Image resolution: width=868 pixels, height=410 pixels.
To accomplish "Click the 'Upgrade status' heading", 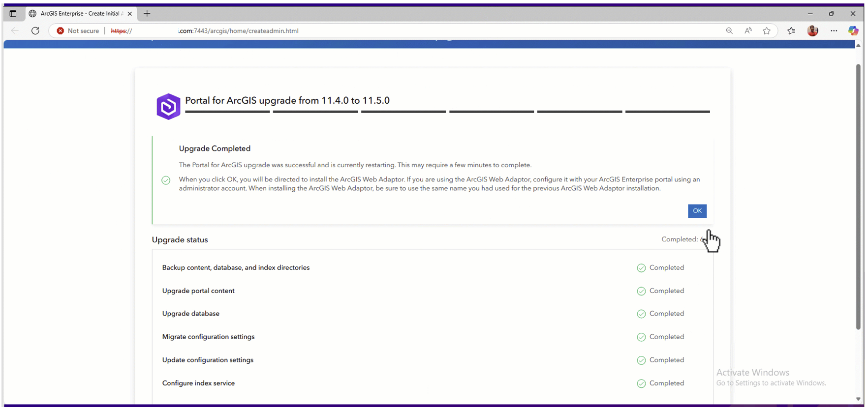I will pos(180,240).
